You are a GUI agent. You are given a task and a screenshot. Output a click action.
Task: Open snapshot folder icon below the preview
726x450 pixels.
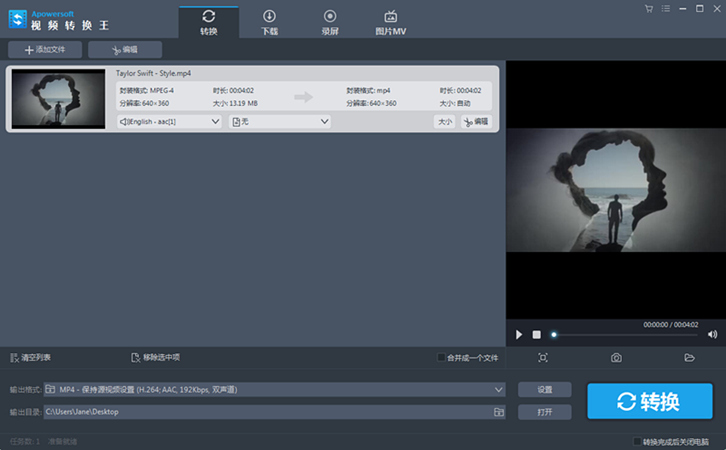coord(689,358)
